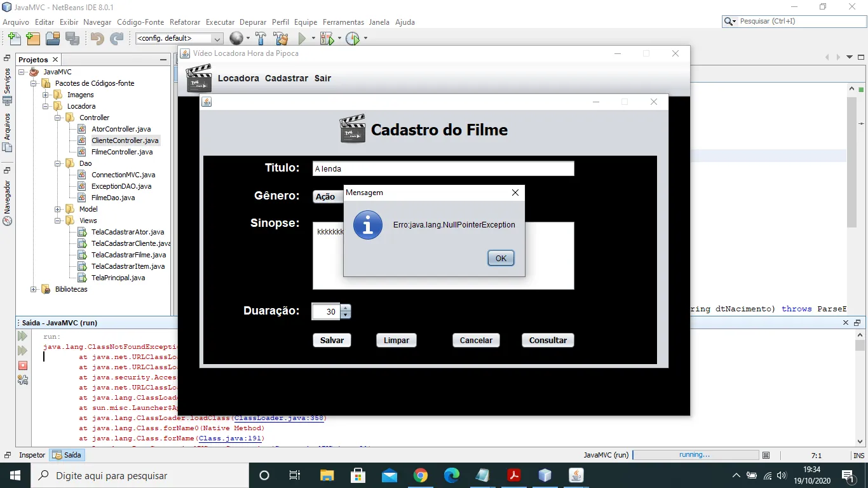This screenshot has height=488, width=868.
Task: Click the Titulo text field
Action: 444,168
